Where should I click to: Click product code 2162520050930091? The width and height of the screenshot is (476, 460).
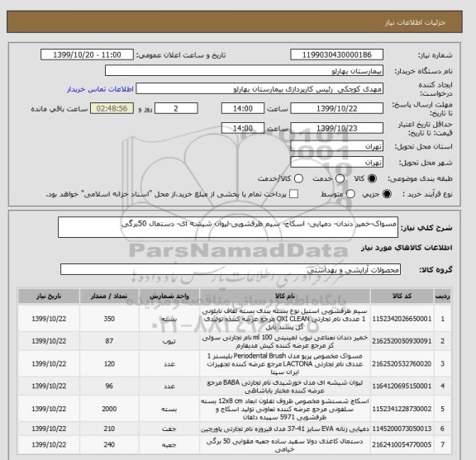[402, 341]
